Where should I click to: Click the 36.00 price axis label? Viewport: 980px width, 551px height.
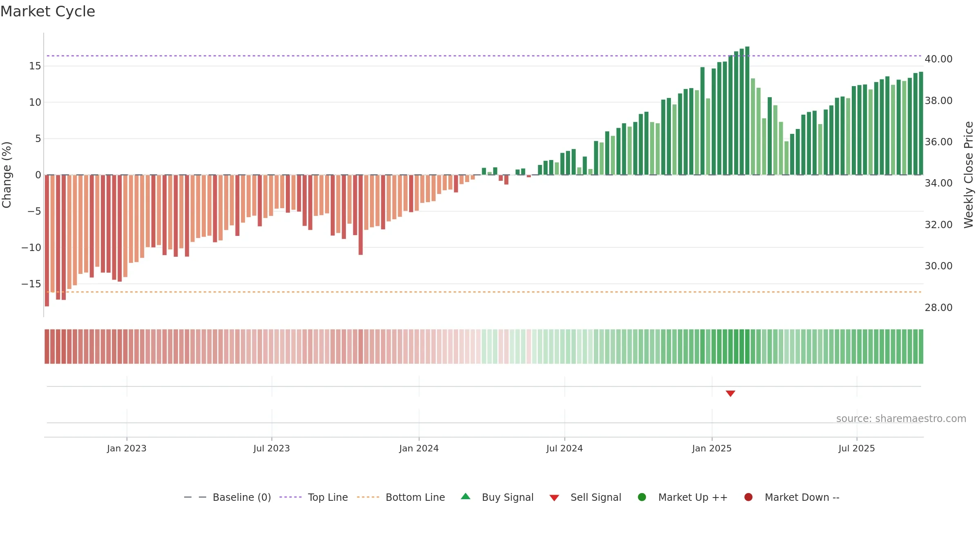click(x=938, y=142)
